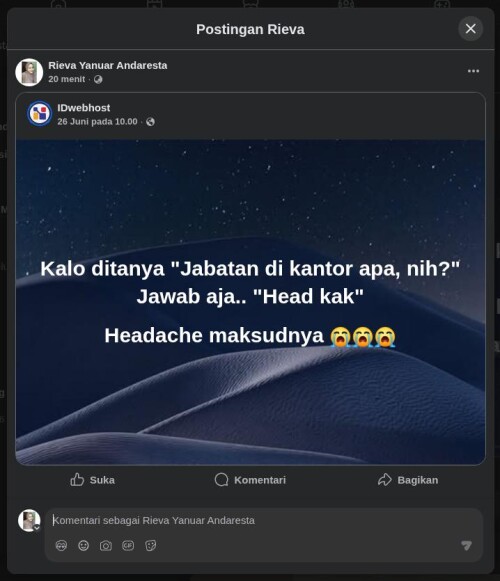
Task: Click the Bagikan share arrow icon
Action: [x=385, y=479]
